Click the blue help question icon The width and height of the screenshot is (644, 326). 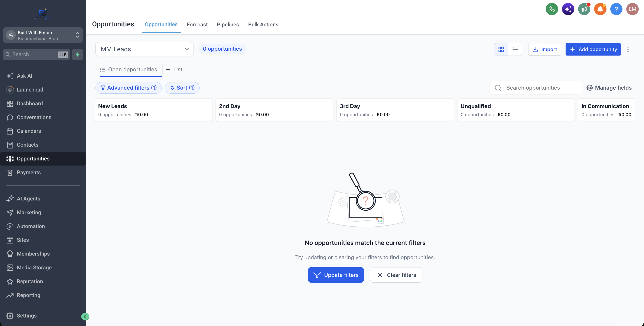[616, 9]
